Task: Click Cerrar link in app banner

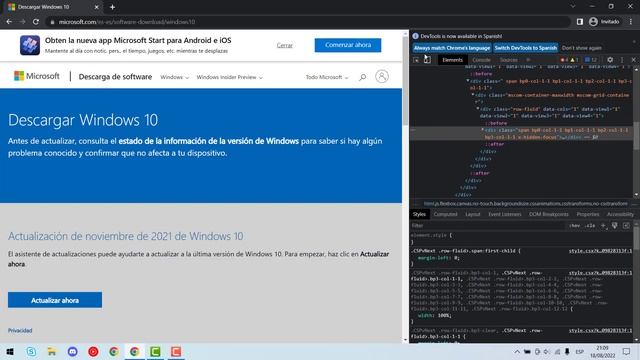Action: point(284,45)
